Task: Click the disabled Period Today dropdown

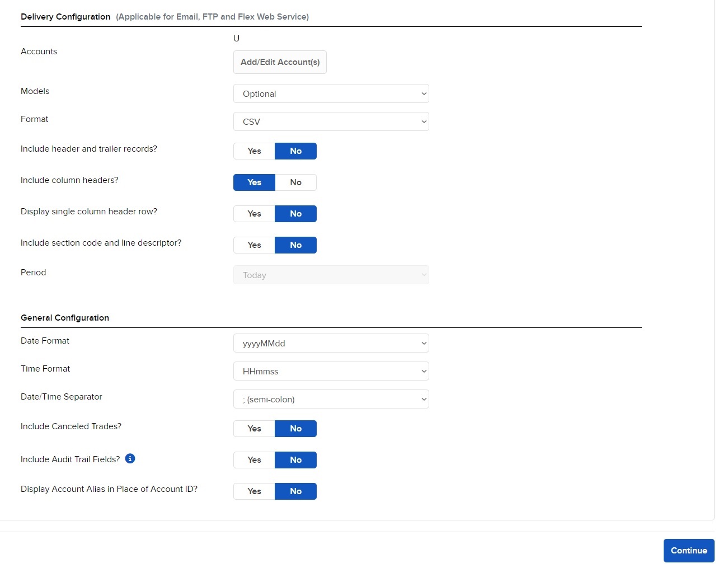Action: click(331, 275)
